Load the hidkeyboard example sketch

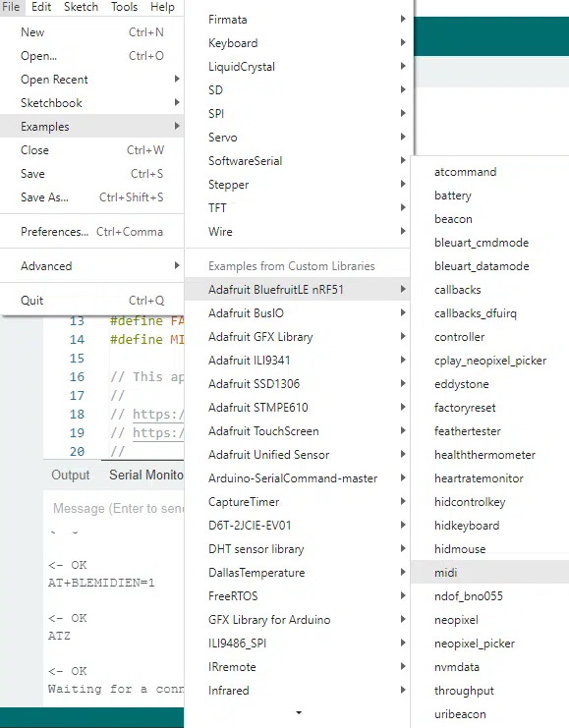[489, 526]
